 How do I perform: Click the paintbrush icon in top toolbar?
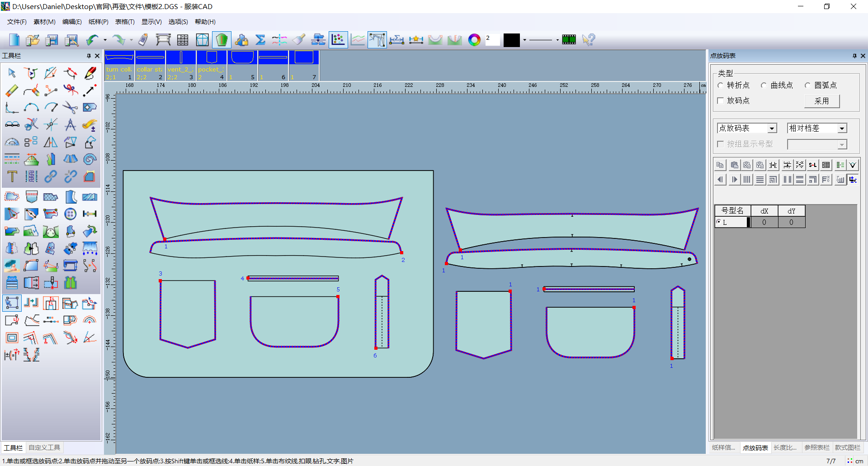[299, 40]
